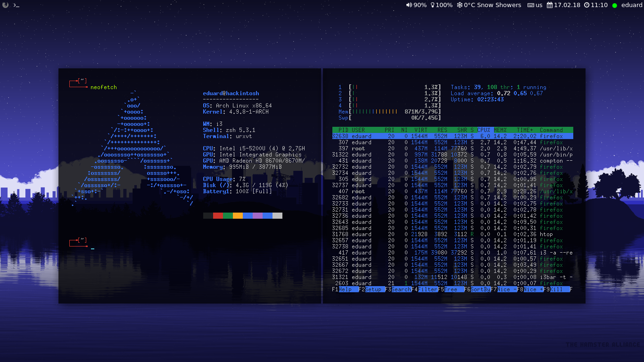Select the root process row with PID 397
The width and height of the screenshot is (644, 362).
click(453, 148)
